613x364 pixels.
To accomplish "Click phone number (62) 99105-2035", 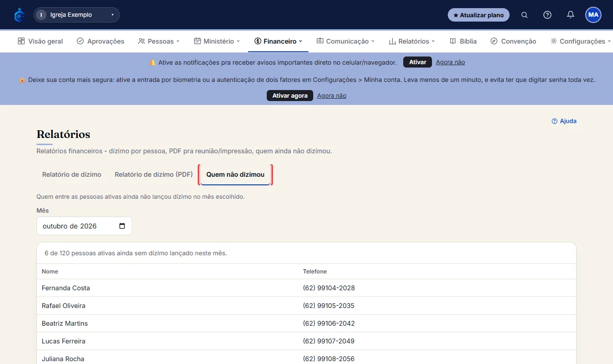I will (x=329, y=306).
